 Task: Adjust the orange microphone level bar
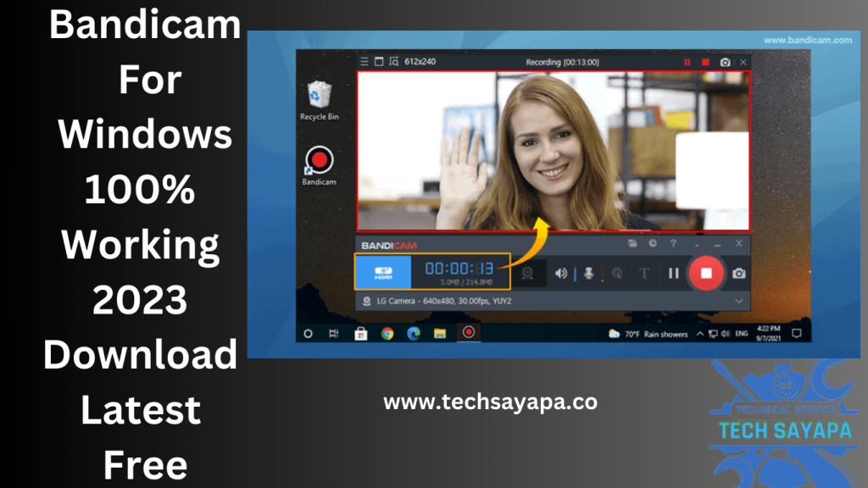603,274
